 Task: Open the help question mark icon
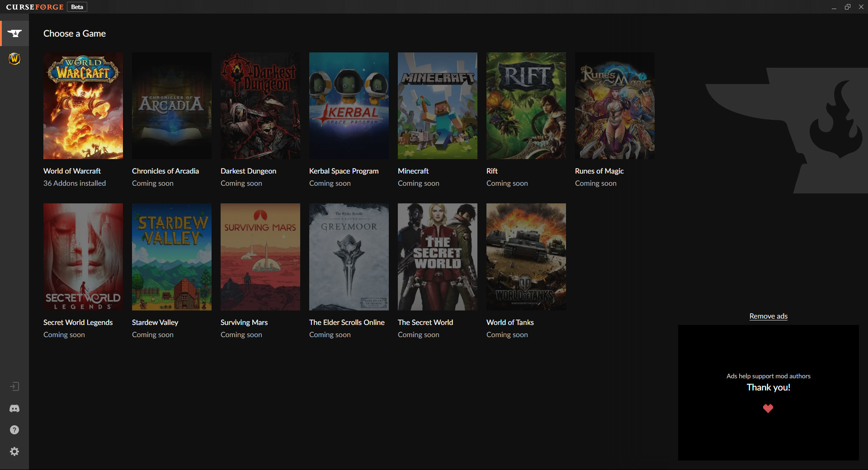14,430
